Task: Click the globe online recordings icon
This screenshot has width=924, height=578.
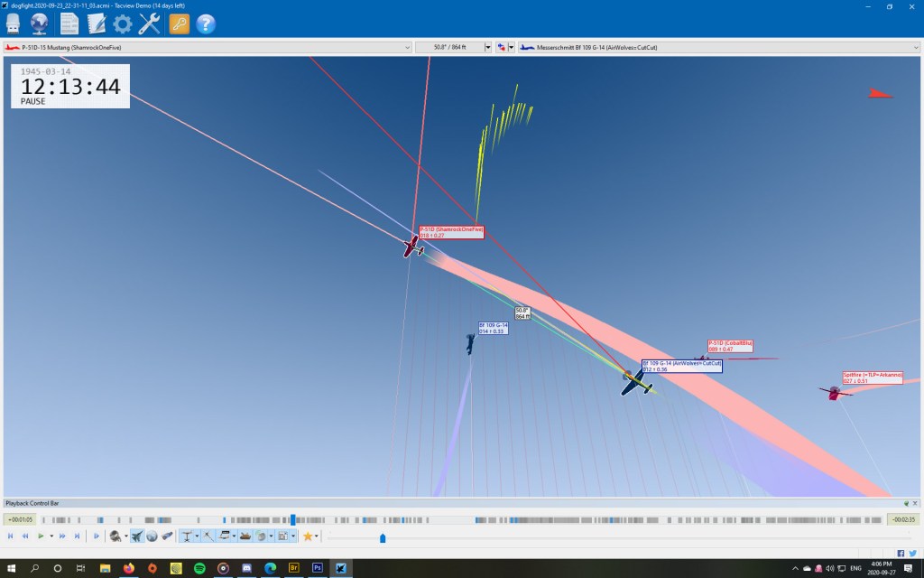Action: (41, 24)
